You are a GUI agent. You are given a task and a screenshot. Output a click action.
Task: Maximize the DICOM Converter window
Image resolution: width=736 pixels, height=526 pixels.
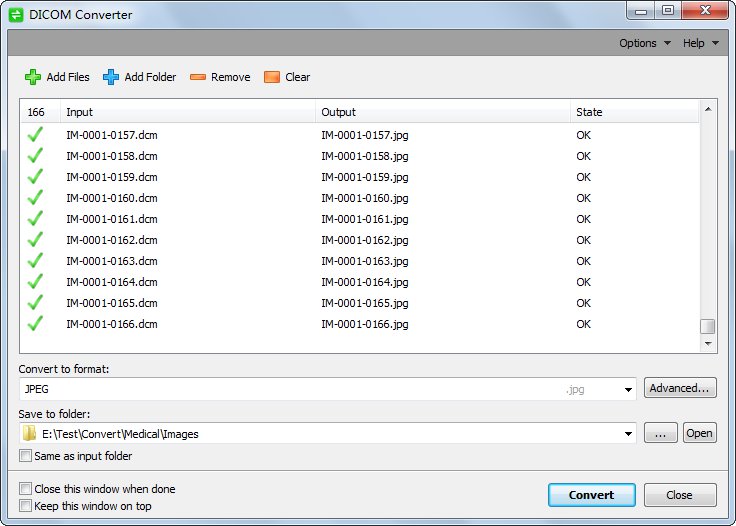668,10
